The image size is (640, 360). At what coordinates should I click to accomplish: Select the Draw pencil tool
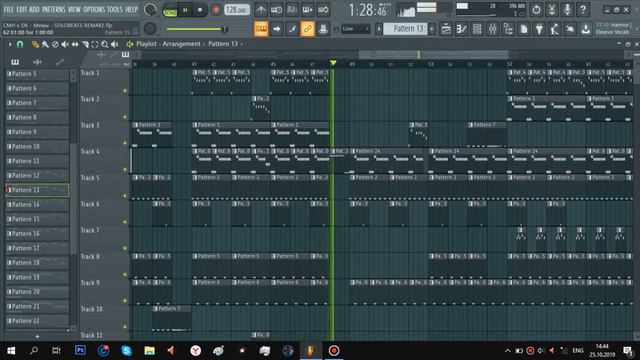(x=36, y=44)
